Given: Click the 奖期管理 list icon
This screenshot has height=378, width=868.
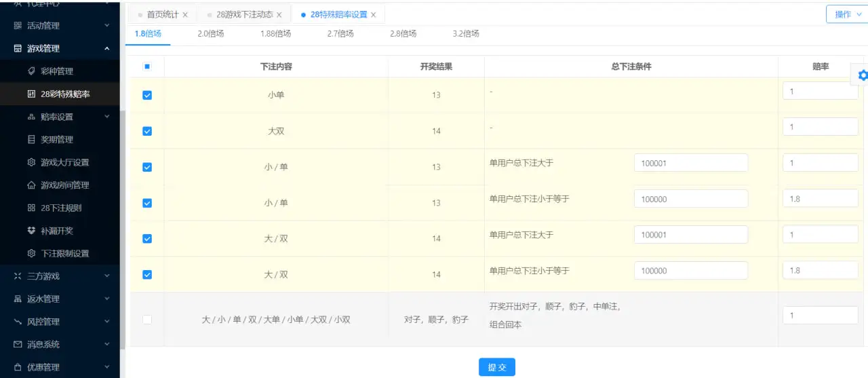Looking at the screenshot, I should tap(31, 140).
